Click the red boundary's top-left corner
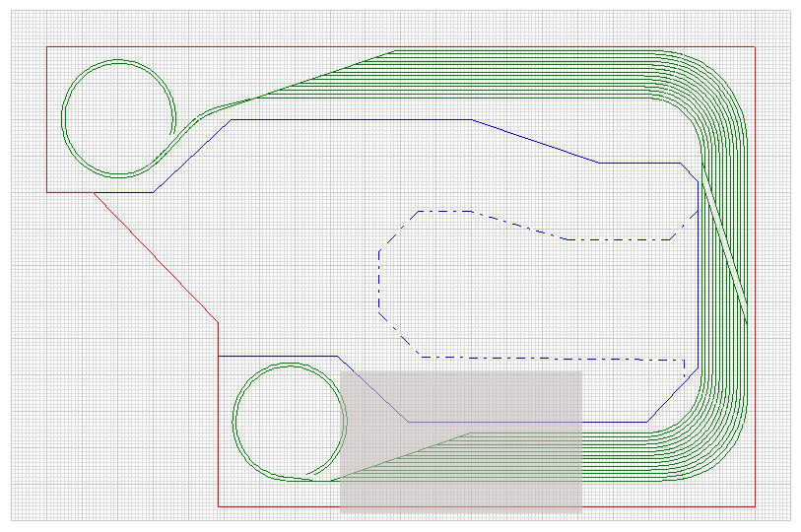Screen dimensions: 801x532 pyautogui.click(x=47, y=46)
